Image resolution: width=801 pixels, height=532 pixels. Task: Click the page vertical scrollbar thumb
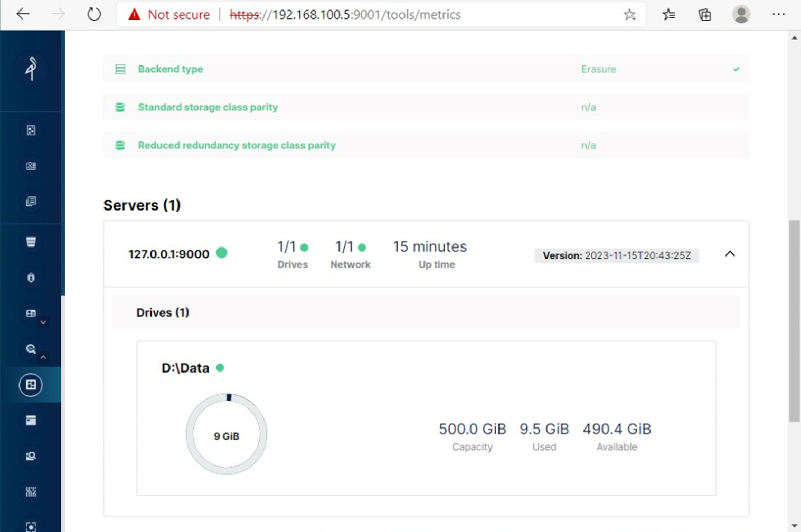coord(794,321)
